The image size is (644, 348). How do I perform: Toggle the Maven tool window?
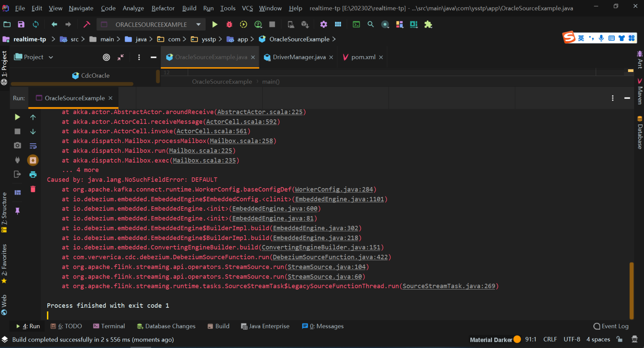[640, 92]
